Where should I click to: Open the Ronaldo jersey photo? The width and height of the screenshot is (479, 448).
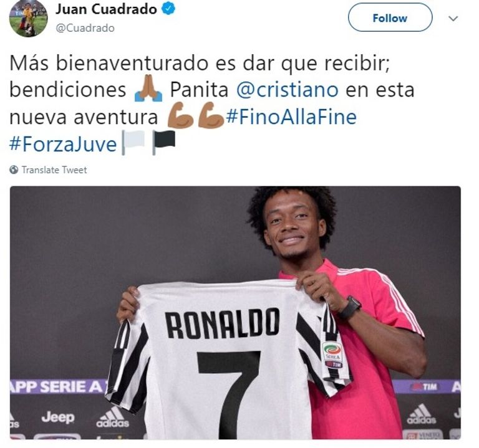click(235, 313)
